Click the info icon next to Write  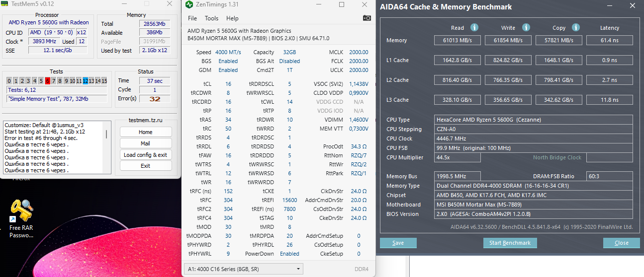(526, 28)
